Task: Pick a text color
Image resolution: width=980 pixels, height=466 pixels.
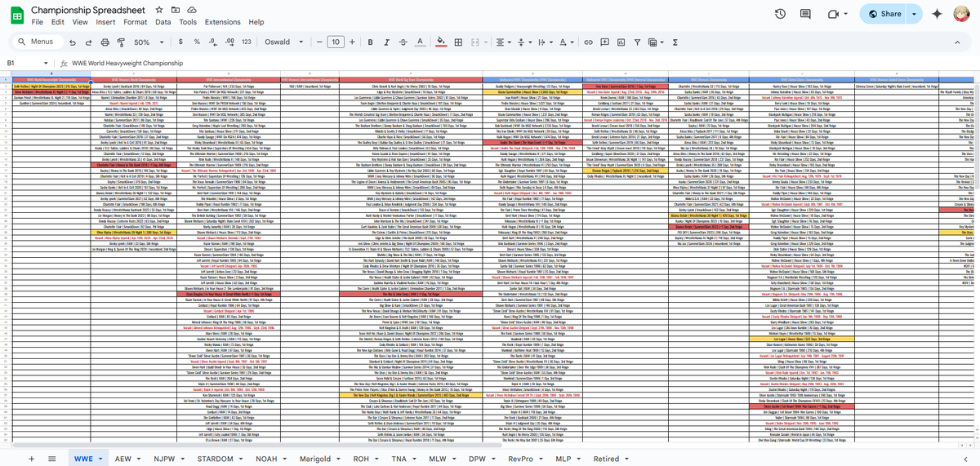Action: (x=420, y=42)
